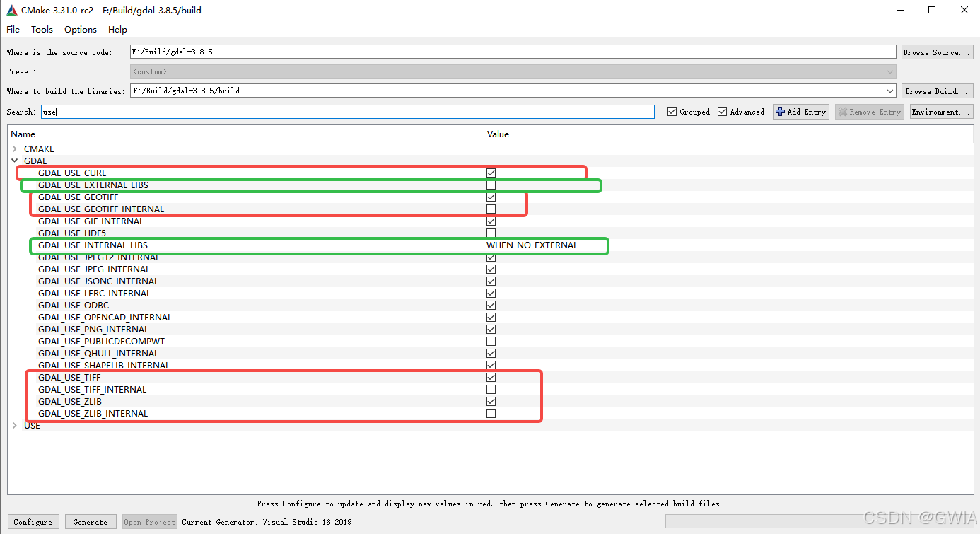The width and height of the screenshot is (980, 534).
Task: Toggle GDAL_USE_QHULL_INTERNAL checkbox
Action: click(x=491, y=354)
